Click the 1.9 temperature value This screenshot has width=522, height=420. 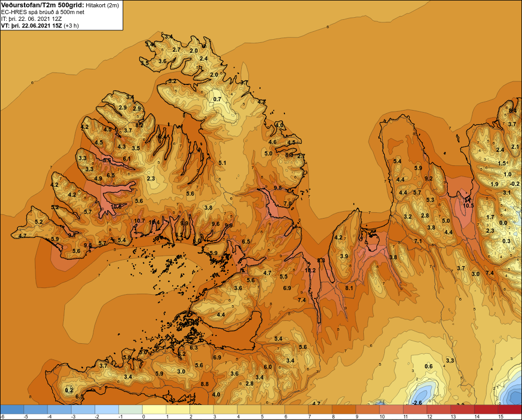(x=494, y=184)
